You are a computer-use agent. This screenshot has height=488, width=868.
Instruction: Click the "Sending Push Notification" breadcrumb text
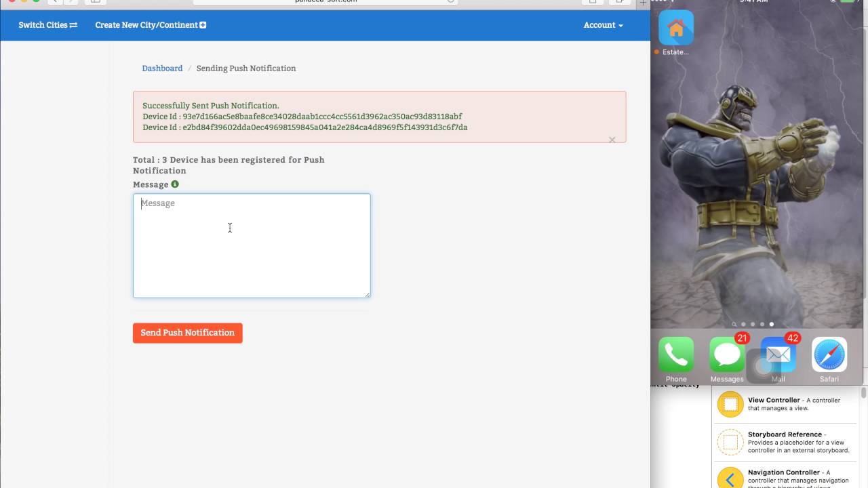pyautogui.click(x=246, y=68)
